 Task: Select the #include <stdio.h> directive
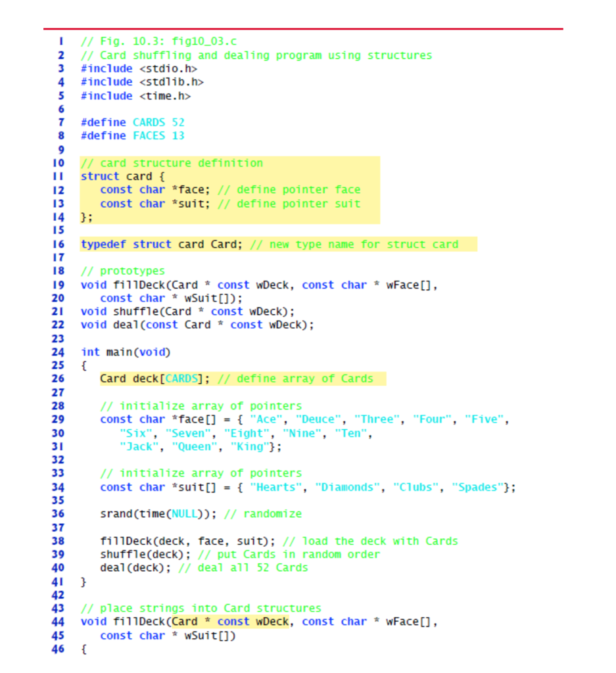point(139,68)
